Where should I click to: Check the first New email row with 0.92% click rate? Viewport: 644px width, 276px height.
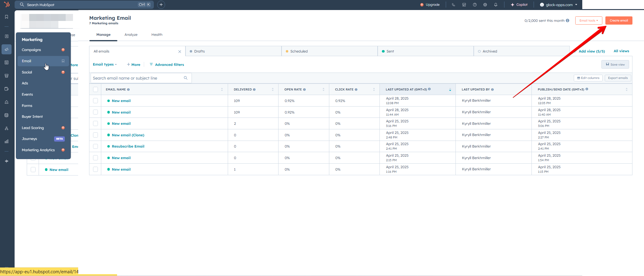(x=95, y=101)
